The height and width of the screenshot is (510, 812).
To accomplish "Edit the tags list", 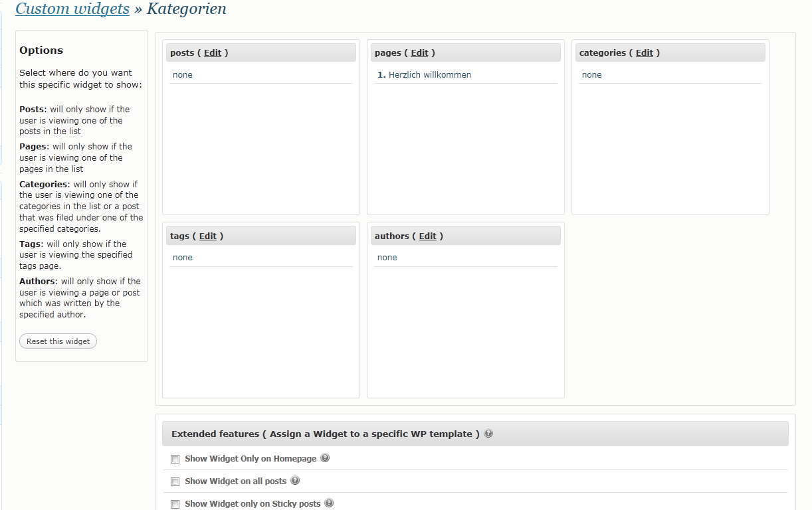I will coord(208,236).
